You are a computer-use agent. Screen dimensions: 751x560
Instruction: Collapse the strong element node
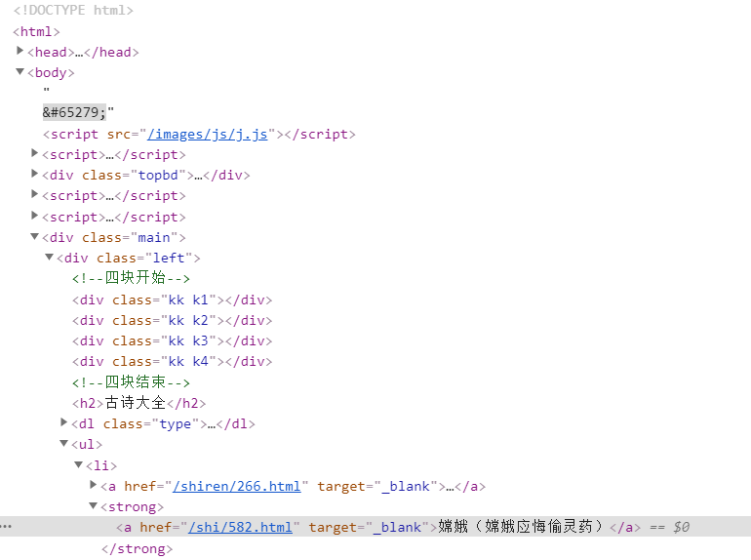pyautogui.click(x=94, y=505)
